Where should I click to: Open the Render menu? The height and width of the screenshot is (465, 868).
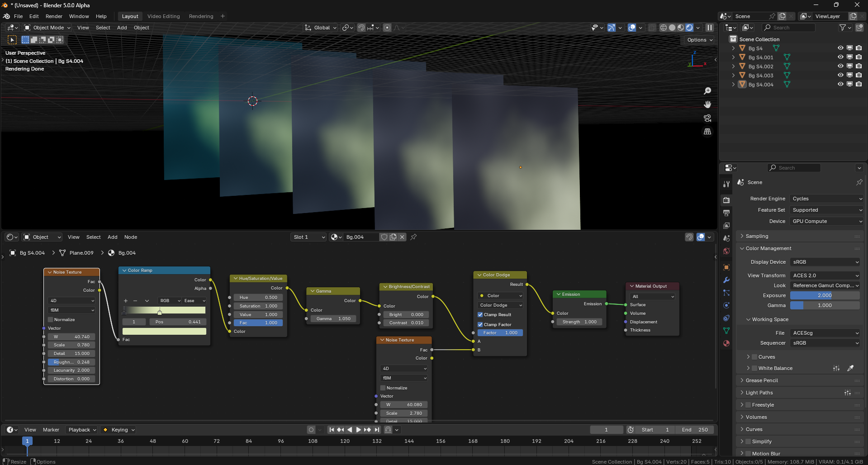coord(54,16)
